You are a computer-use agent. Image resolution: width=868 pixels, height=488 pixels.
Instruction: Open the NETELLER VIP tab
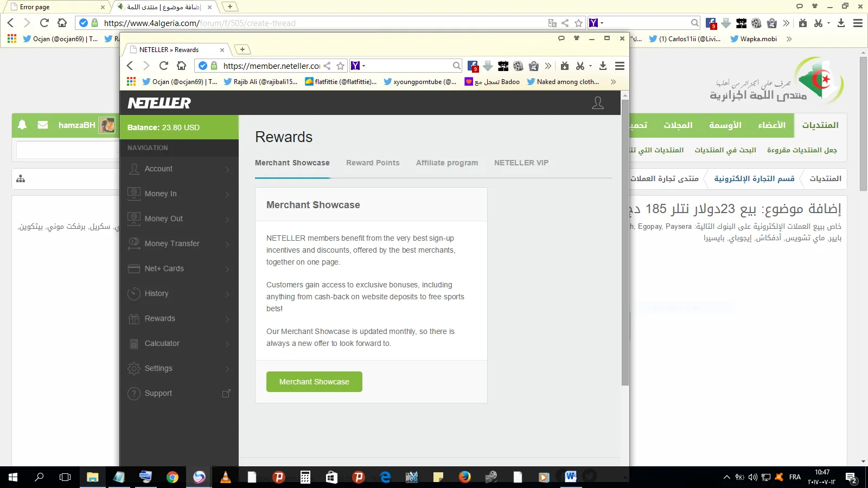[x=521, y=163]
